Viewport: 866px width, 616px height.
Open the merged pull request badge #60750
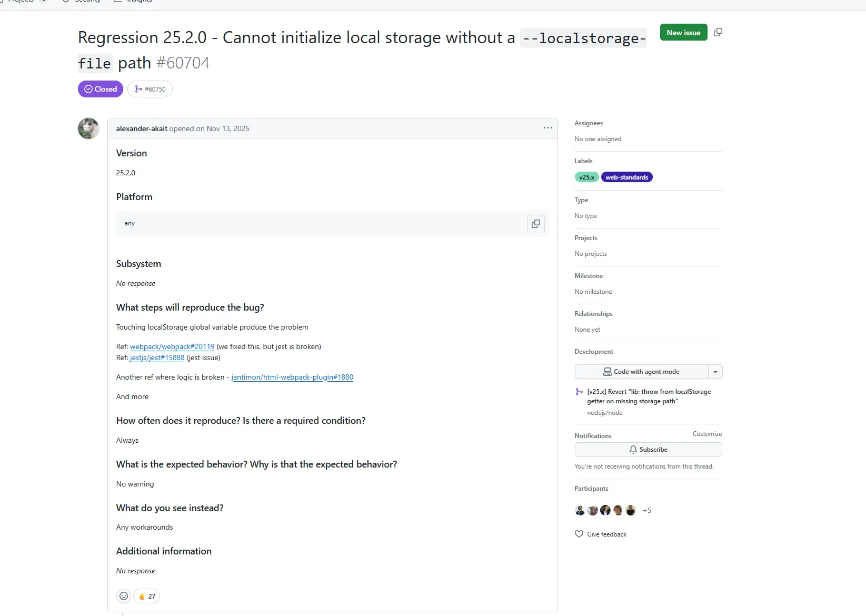pos(150,89)
